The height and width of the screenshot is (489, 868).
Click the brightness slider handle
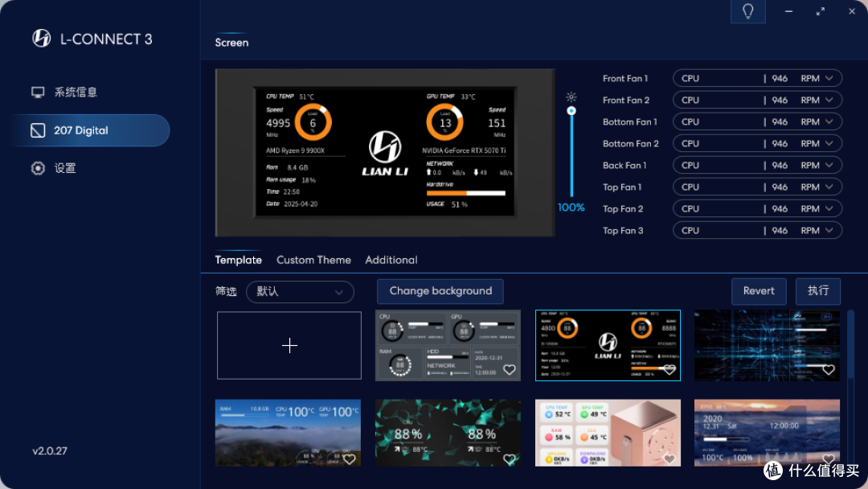pos(571,111)
